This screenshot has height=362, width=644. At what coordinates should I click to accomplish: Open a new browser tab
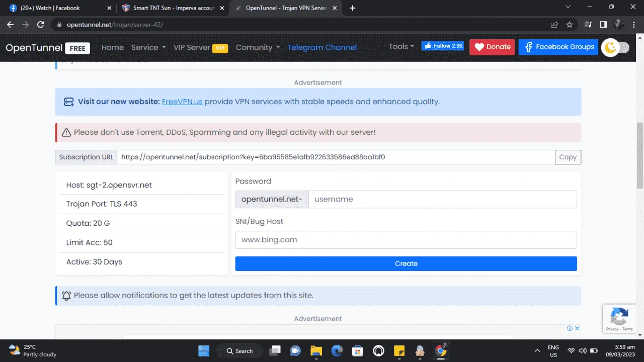click(353, 8)
